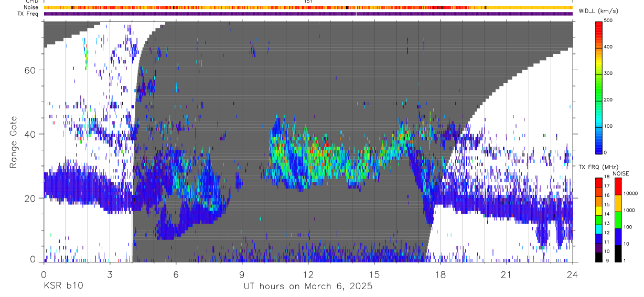This screenshot has width=644, height=297.
Task: Click the "WID⊥ (km/s)" color bar title
Action: tap(599, 10)
